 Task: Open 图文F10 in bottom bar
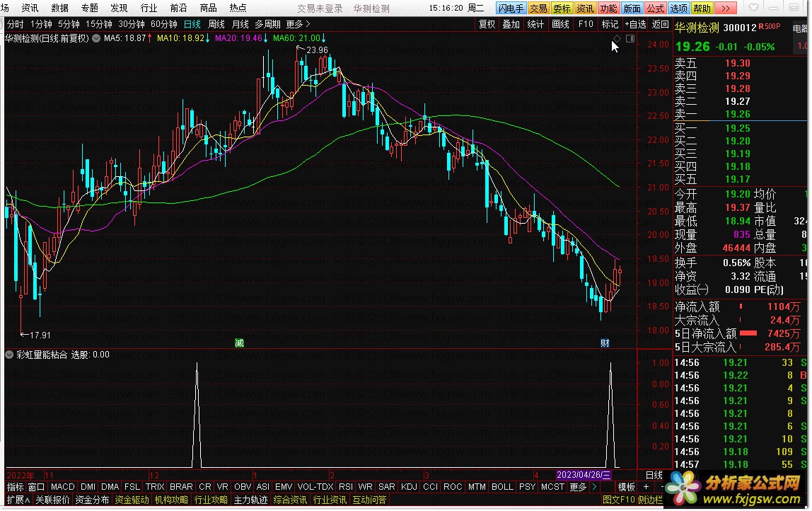coord(618,500)
